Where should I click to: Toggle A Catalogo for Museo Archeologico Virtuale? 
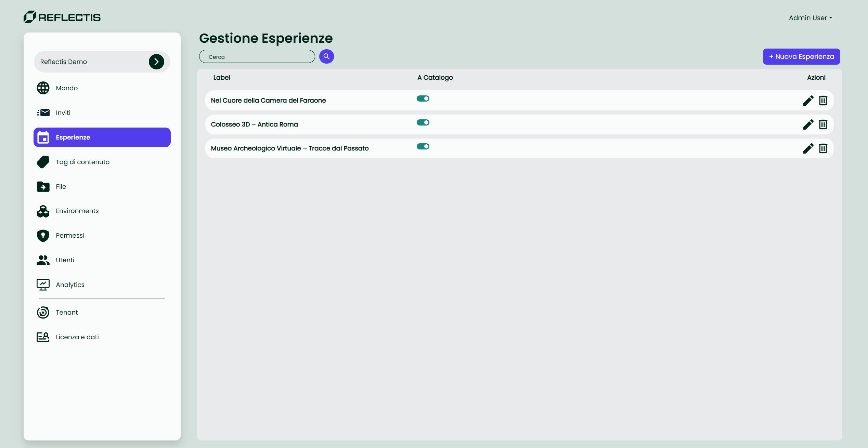tap(423, 146)
